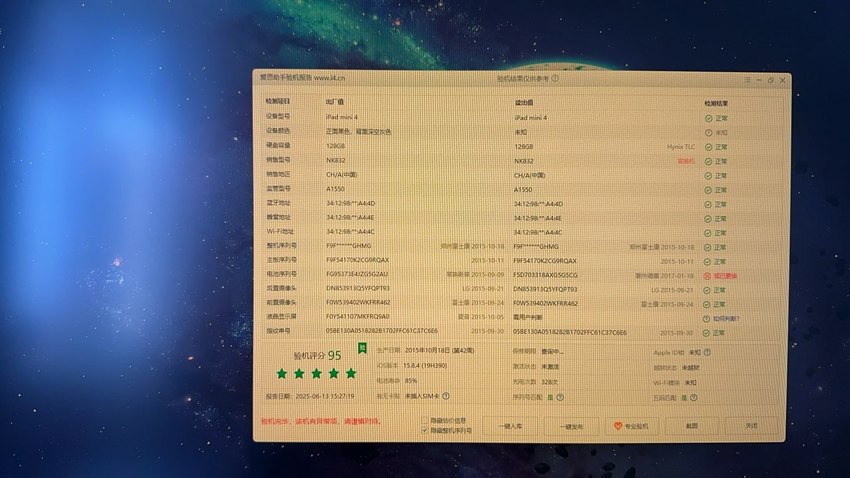
Task: Click the help icon after 未插入SIM卡
Action: [446, 396]
